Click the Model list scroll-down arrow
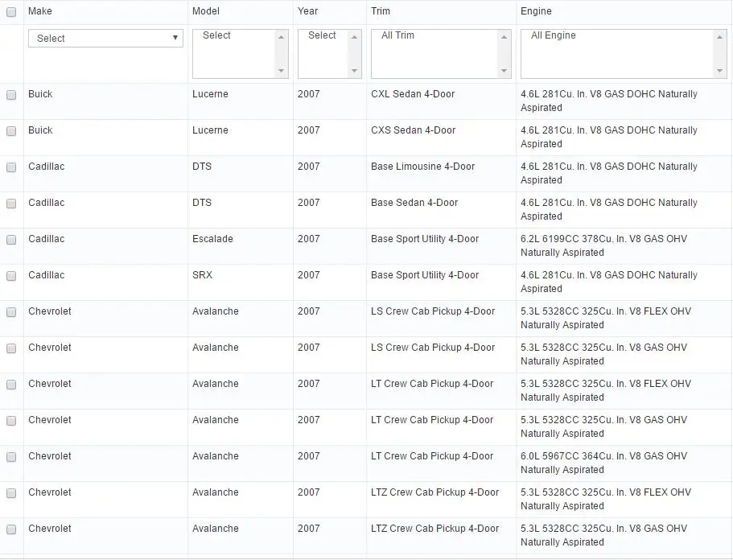Screen dimensions: 733x560 coord(282,71)
